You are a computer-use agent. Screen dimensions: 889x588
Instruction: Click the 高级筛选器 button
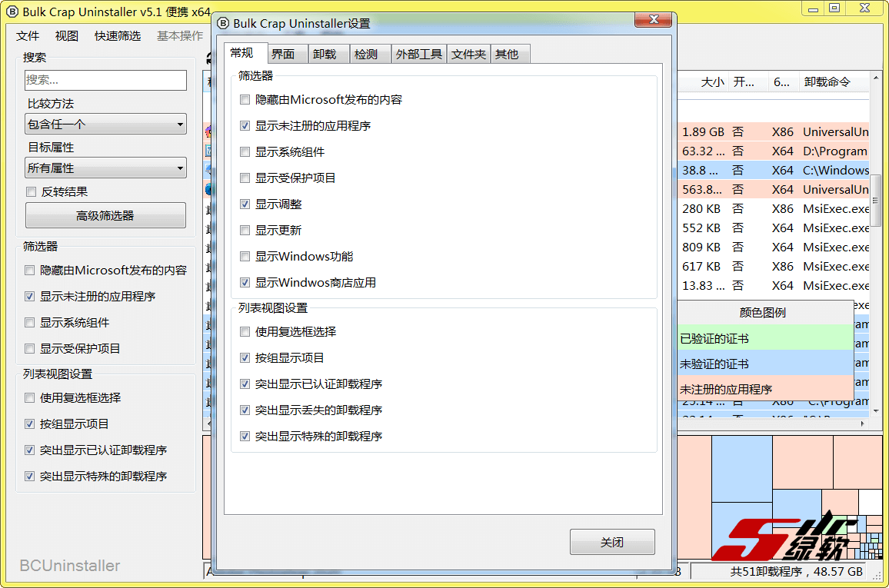click(x=105, y=216)
